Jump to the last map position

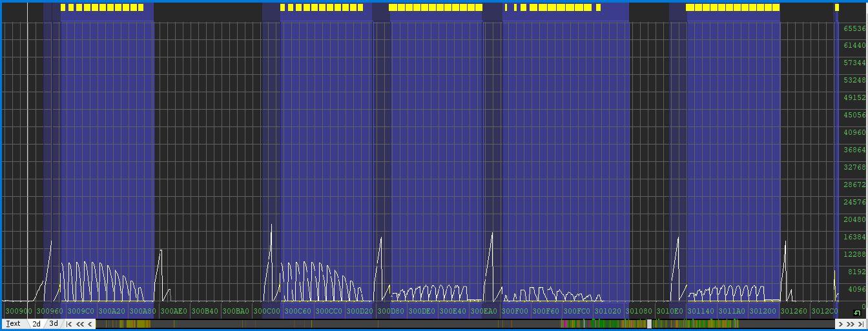(861, 324)
